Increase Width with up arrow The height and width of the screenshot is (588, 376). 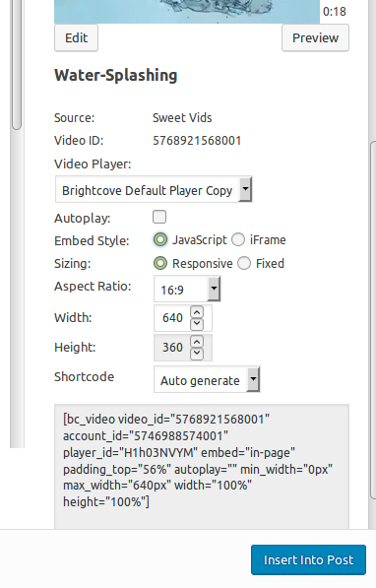197,312
